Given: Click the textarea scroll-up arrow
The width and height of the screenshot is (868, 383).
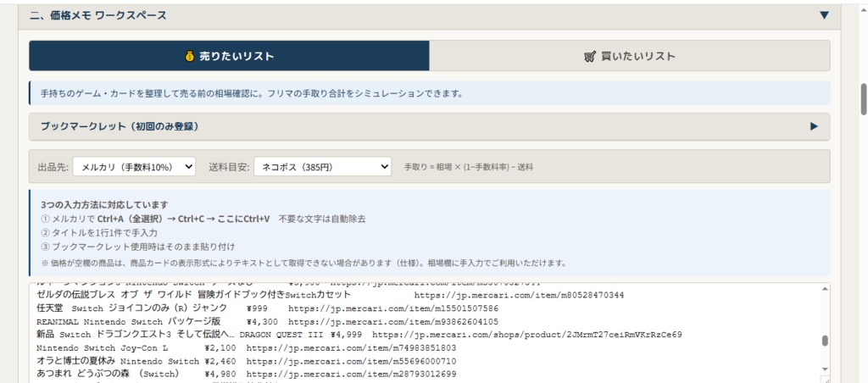Looking at the screenshot, I should (825, 290).
